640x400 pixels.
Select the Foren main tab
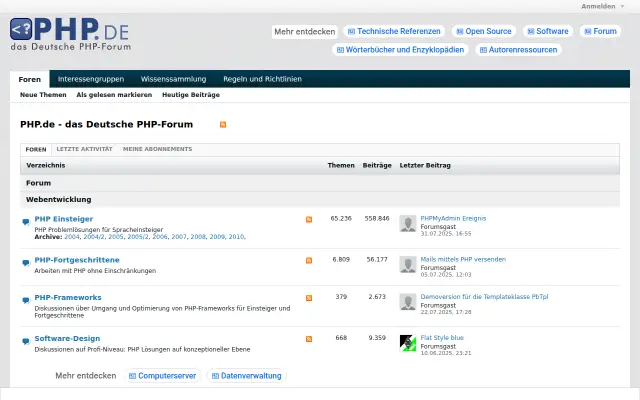(x=30, y=79)
